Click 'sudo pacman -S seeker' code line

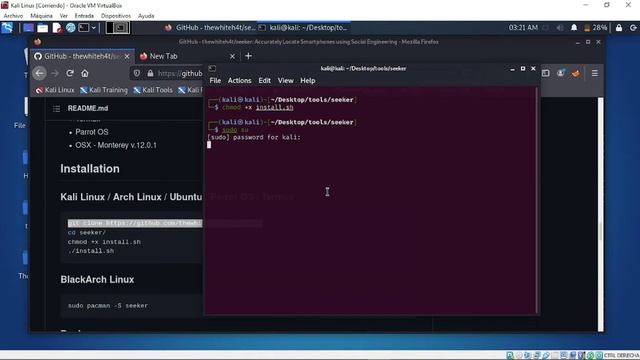(x=108, y=305)
